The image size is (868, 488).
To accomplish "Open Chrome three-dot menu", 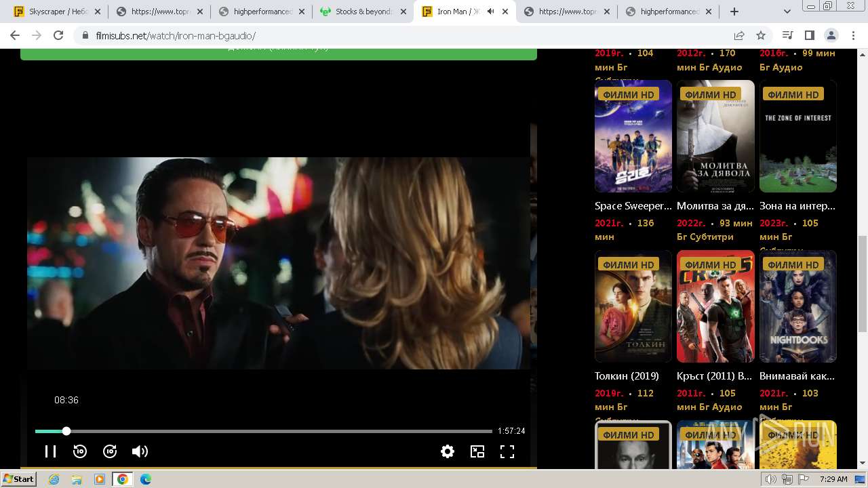I will [x=853, y=35].
